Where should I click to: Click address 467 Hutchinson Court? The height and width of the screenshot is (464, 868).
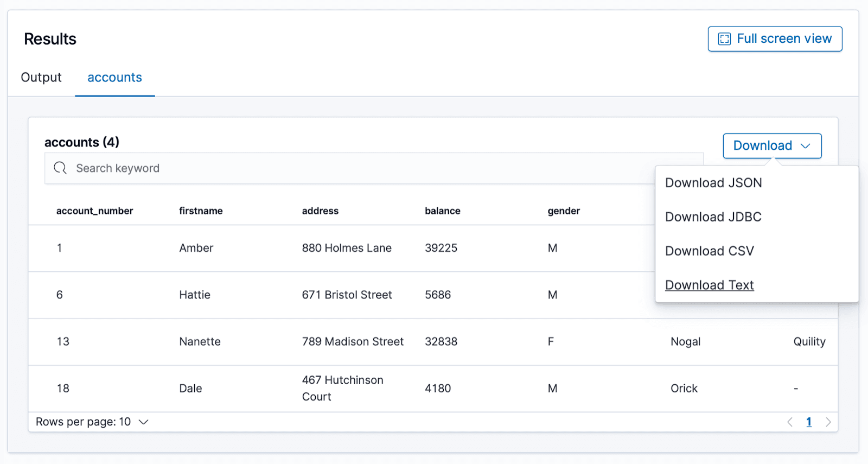point(343,389)
